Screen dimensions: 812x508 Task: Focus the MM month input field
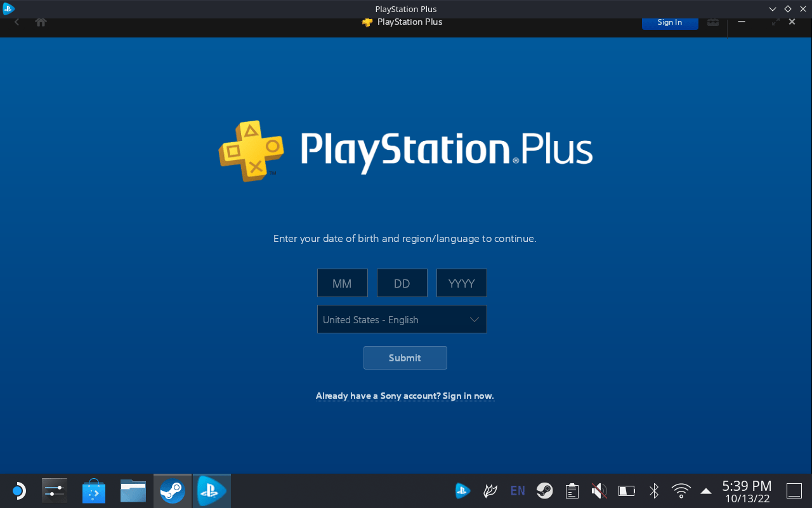coord(343,283)
